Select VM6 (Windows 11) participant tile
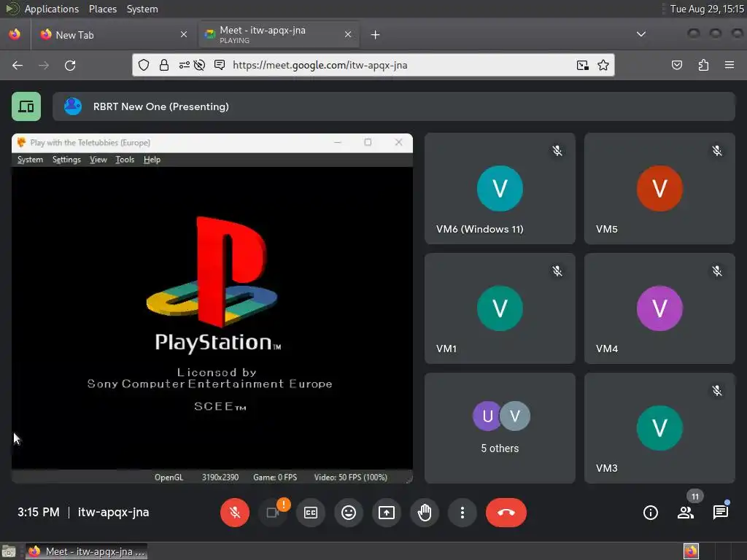 click(x=500, y=189)
